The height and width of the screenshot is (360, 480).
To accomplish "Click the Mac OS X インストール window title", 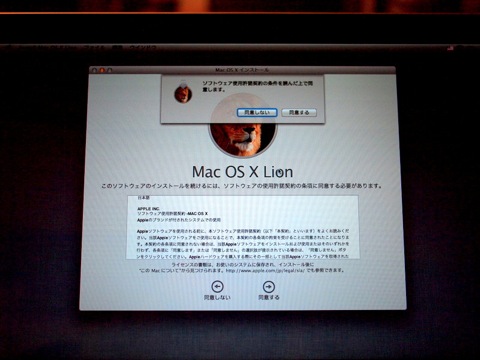I will 242,70.
